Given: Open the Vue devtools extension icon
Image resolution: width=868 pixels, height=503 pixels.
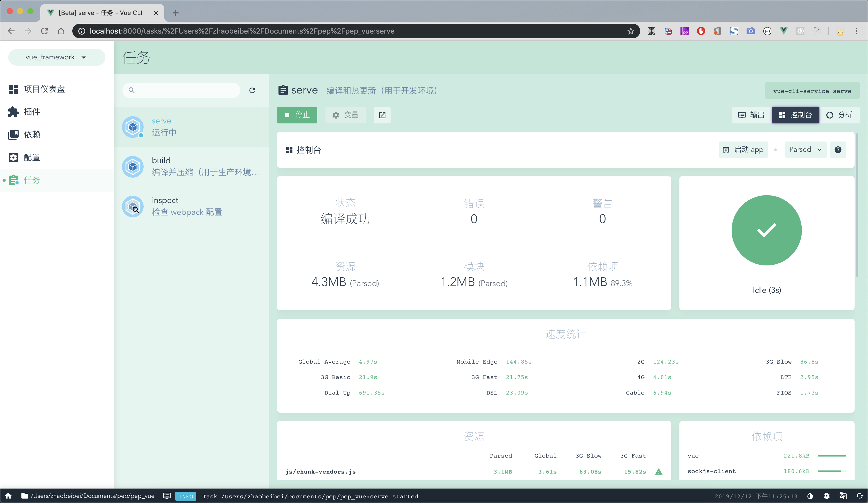Looking at the screenshot, I should (784, 31).
